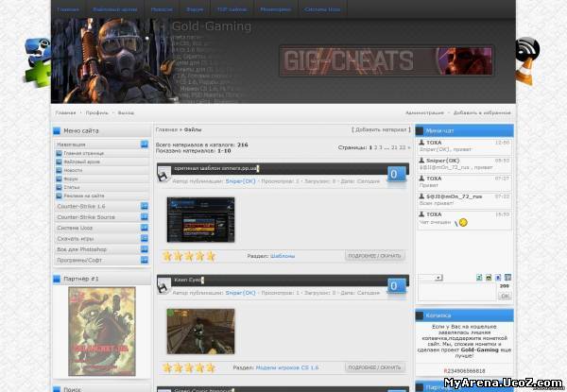
Task: Open author Sniper(OK) on the sinners.pp.ua entry
Action: (240, 181)
